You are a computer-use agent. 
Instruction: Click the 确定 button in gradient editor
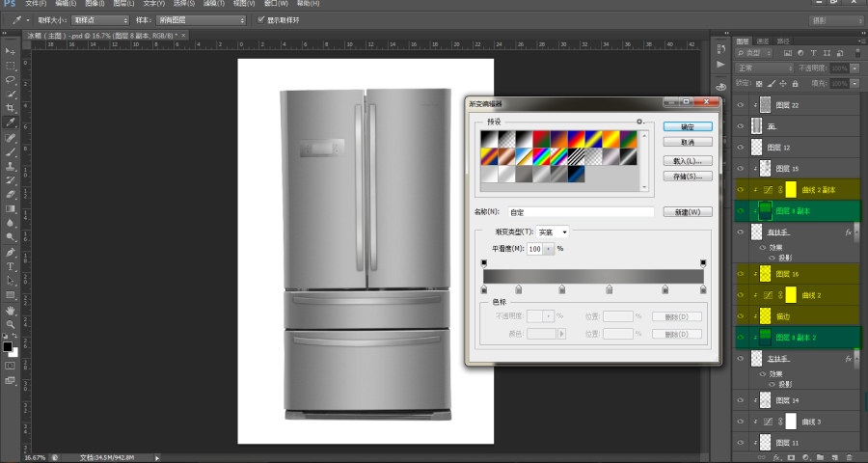(x=688, y=126)
